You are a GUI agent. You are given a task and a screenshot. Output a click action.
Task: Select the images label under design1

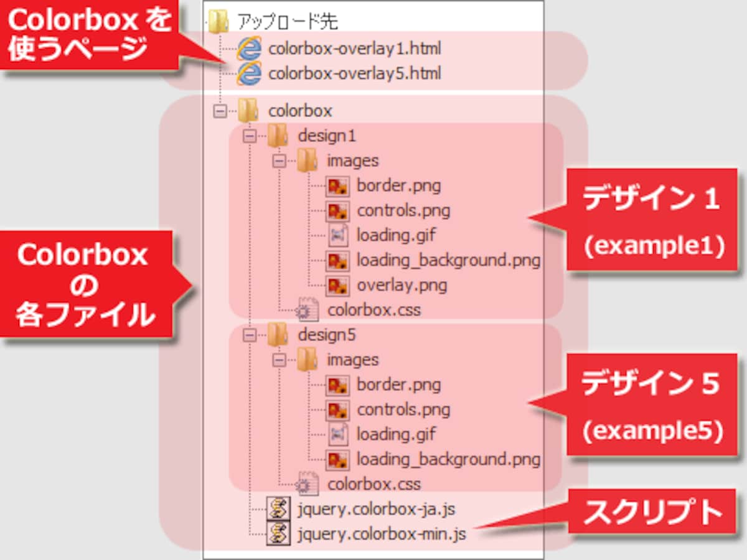[x=353, y=161]
